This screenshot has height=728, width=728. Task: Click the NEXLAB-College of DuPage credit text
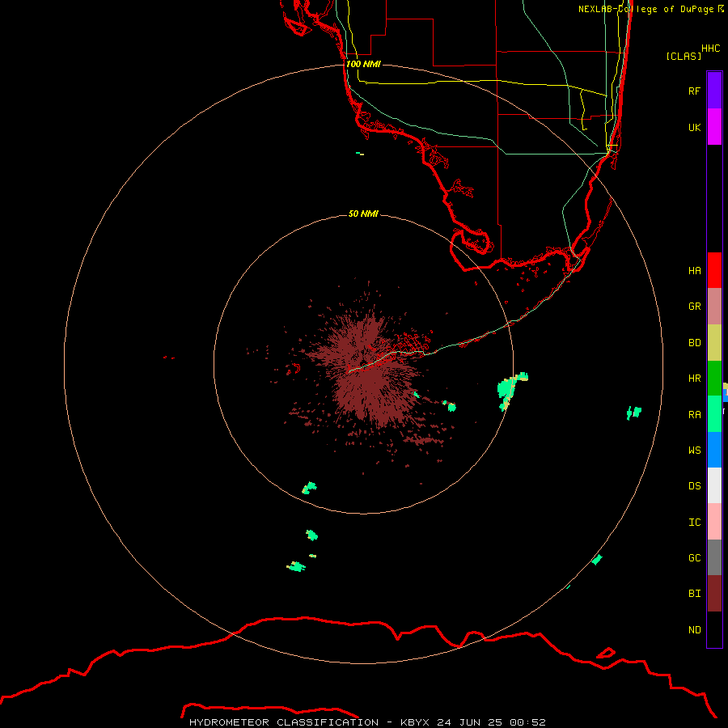click(x=645, y=9)
